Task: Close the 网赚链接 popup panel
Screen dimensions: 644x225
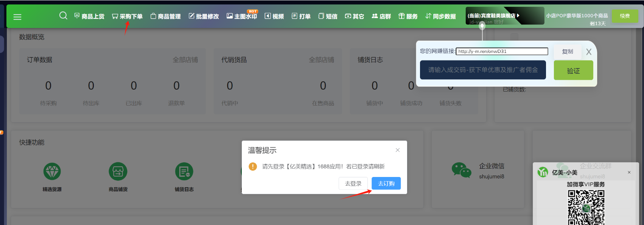Action: 588,52
